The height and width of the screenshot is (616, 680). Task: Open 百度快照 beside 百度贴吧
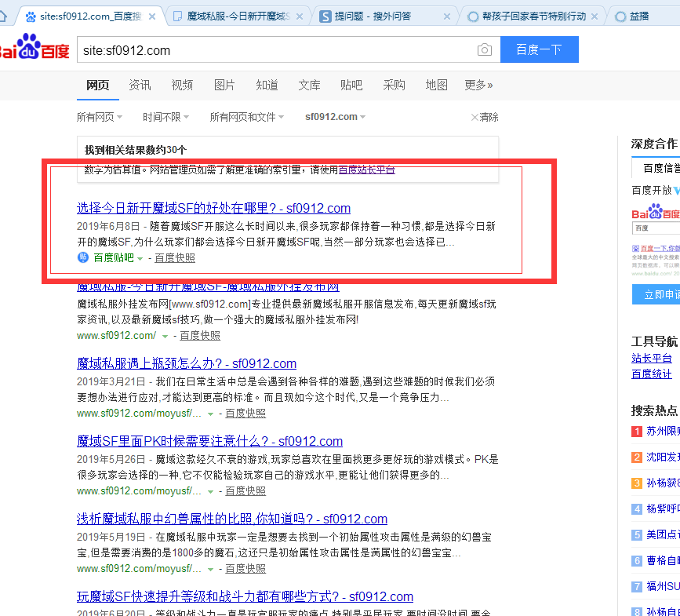[x=175, y=258]
